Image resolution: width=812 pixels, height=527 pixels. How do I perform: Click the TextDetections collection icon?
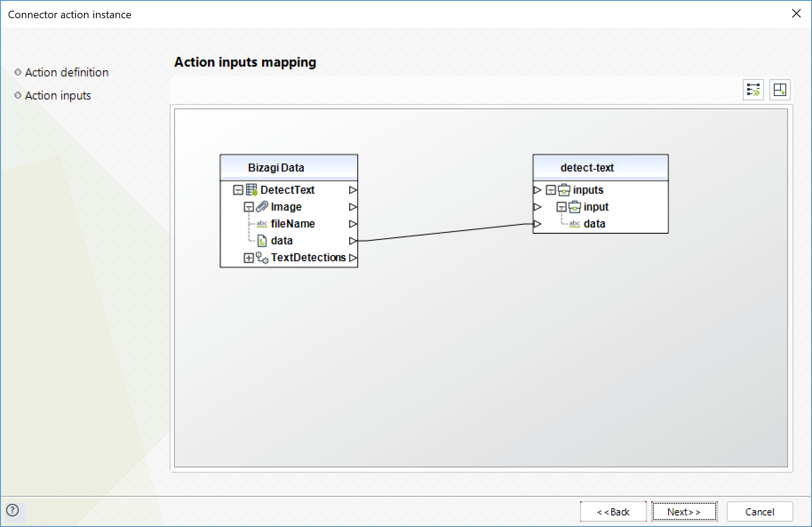click(x=262, y=258)
